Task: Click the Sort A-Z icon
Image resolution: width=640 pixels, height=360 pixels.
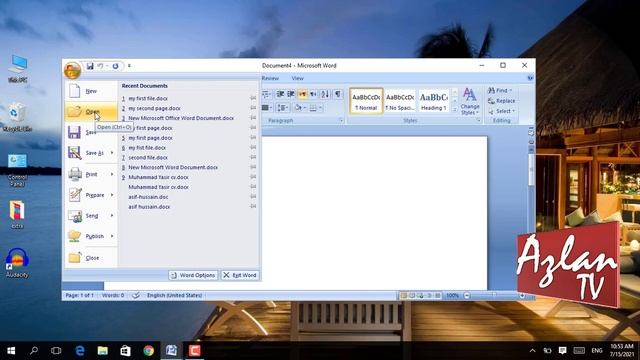Action: [325, 94]
